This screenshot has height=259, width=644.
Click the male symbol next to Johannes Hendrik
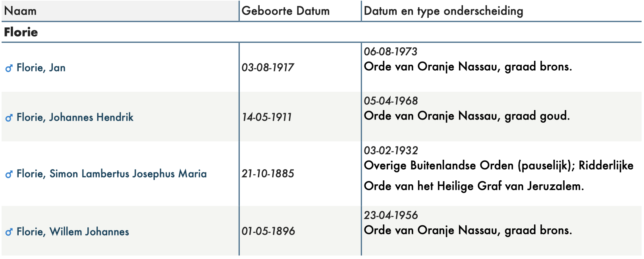[9, 118]
